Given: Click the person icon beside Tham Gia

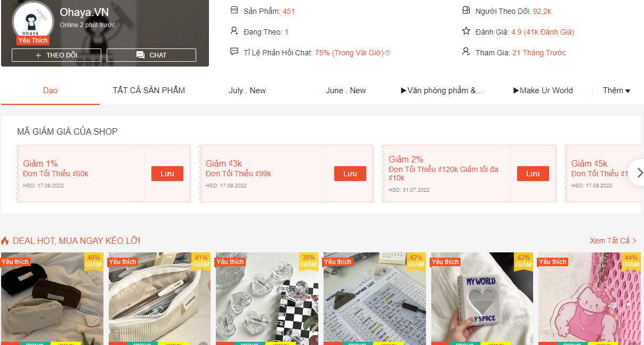Looking at the screenshot, I should pos(466,52).
